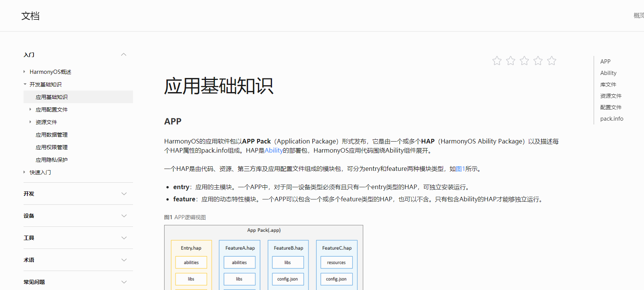This screenshot has height=290, width=644.
Task: Collapse the 入门 section chevron
Action: tap(123, 55)
